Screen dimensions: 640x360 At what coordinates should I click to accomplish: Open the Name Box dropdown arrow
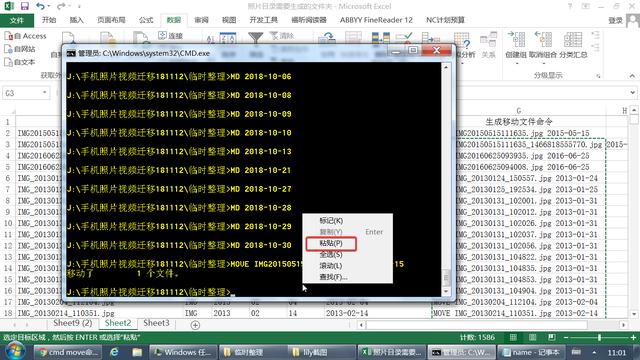[45, 93]
